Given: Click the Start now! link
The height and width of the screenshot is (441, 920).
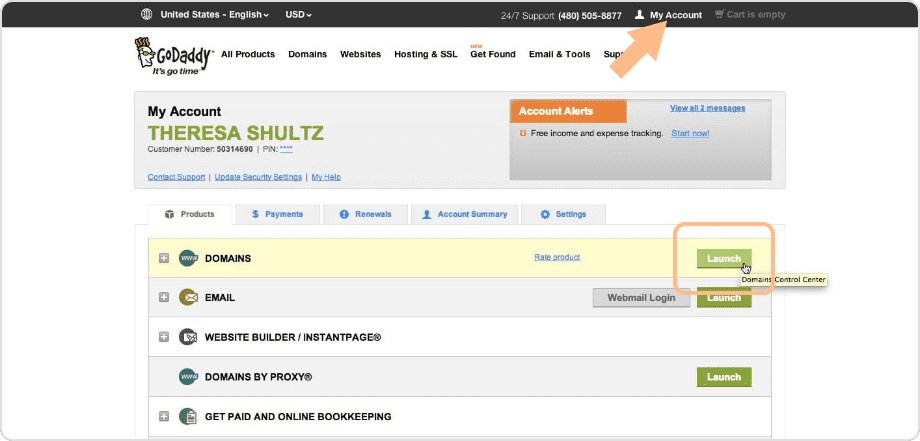Looking at the screenshot, I should 691,134.
